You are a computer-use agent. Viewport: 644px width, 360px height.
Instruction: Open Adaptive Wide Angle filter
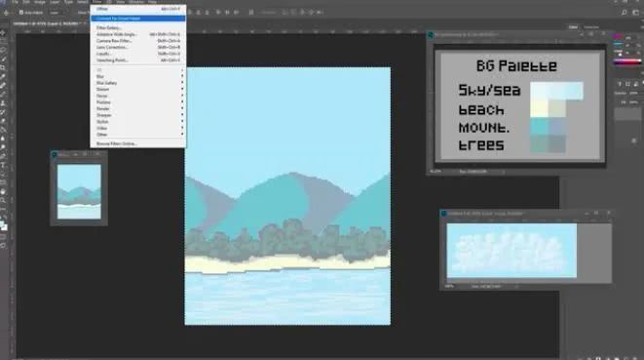tap(138, 34)
